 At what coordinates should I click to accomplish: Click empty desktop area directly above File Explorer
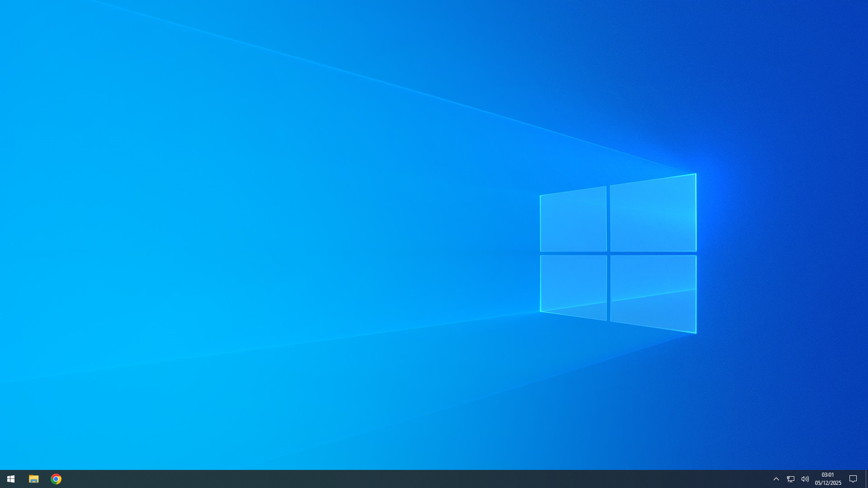pos(33,429)
